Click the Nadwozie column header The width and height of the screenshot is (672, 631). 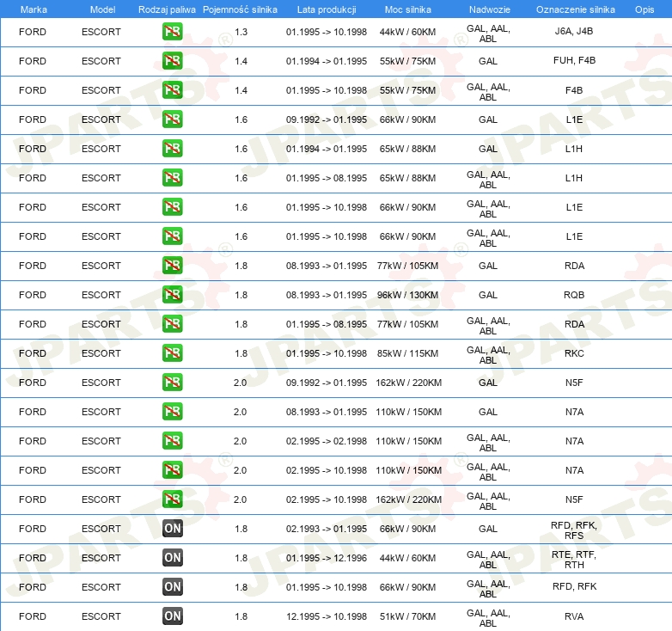point(490,9)
